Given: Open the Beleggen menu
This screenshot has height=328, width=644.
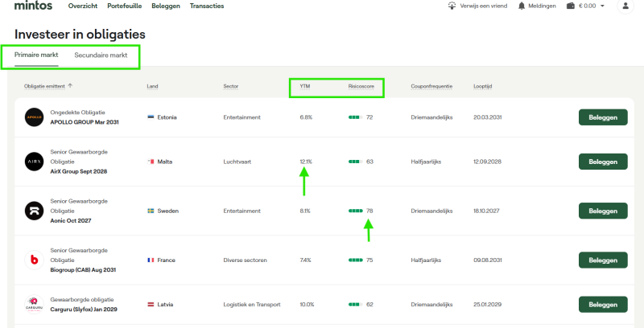Looking at the screenshot, I should [166, 6].
